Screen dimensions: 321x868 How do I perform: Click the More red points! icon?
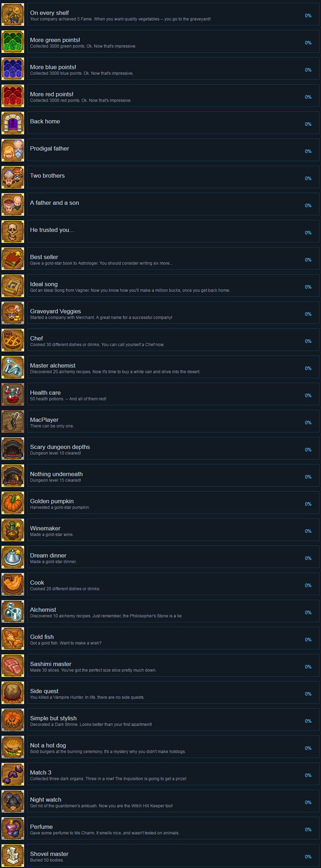click(x=13, y=96)
